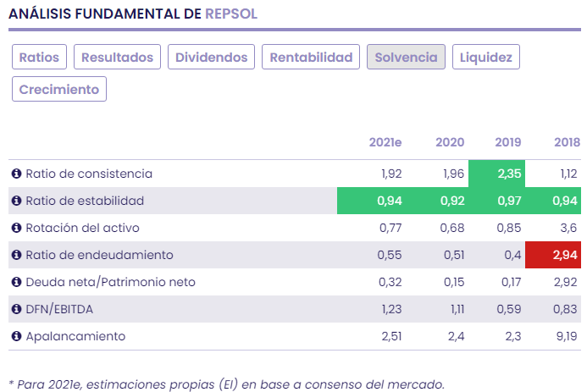Select the Dividendos tab

[211, 57]
